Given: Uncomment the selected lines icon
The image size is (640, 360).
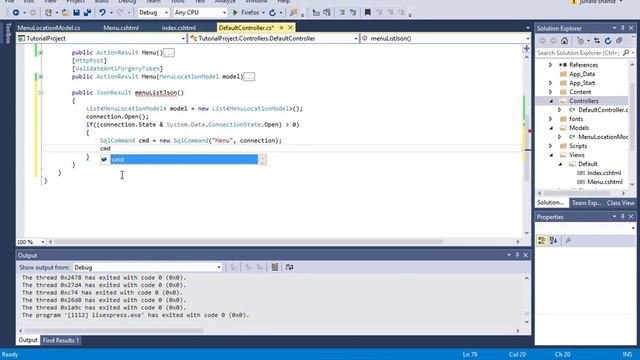Looking at the screenshot, I should point(353,13).
